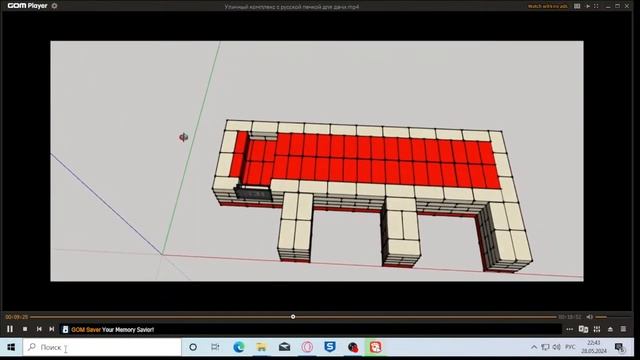Switch to fullscreen mode icon
Image resolution: width=640 pixels, height=360 pixels.
click(x=596, y=6)
